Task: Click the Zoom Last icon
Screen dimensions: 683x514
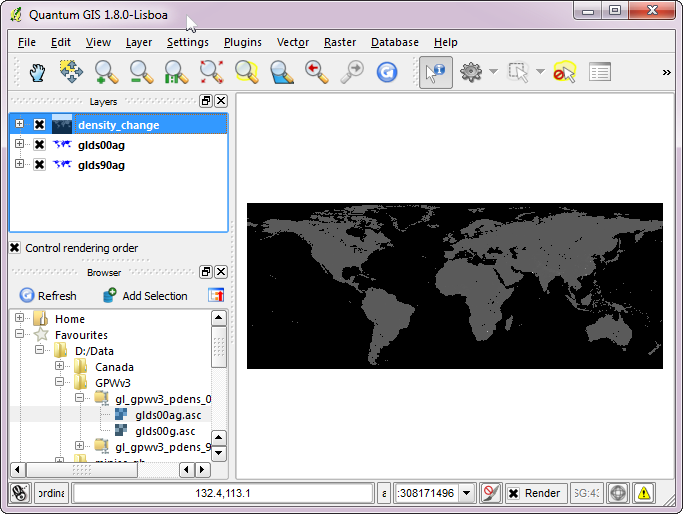Action: point(317,72)
